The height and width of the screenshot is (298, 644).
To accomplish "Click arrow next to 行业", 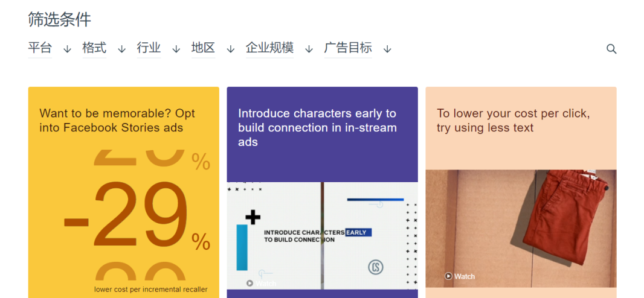I will (176, 49).
